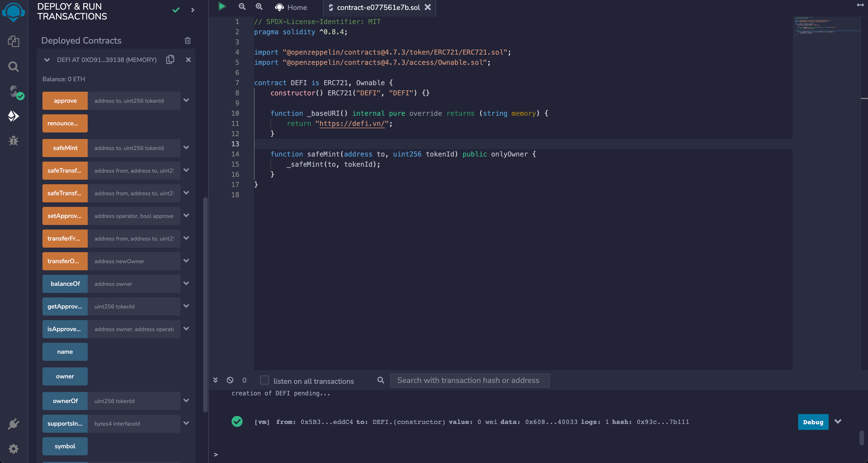Screen dimensions: 868x463
Task: Expand the approve function parameters
Action: (x=186, y=100)
